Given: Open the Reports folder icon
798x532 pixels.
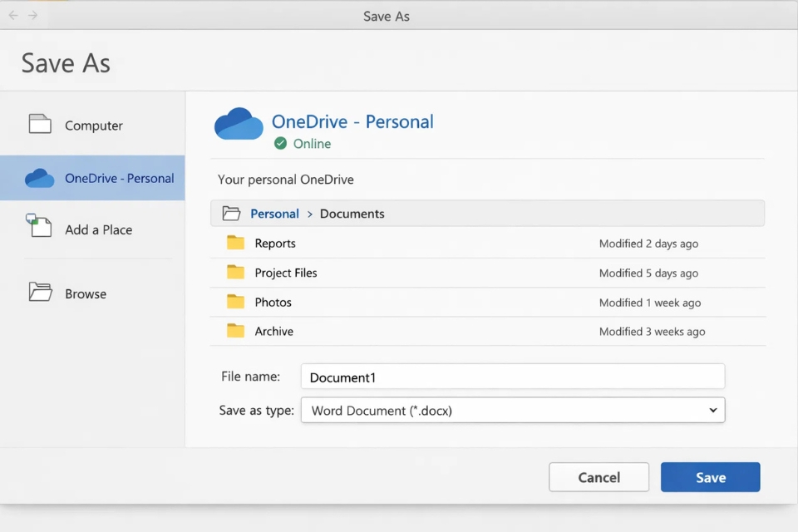Looking at the screenshot, I should tap(235, 243).
